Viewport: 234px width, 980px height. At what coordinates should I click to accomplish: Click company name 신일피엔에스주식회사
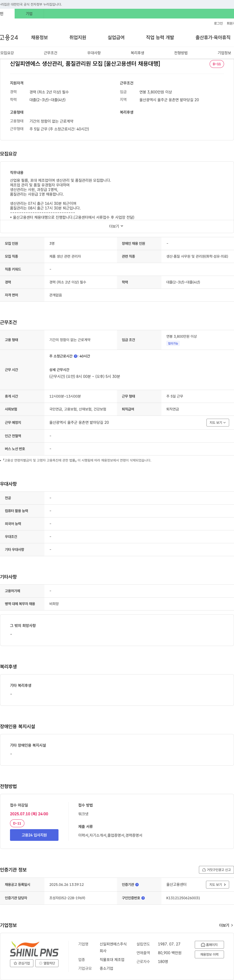(x=113, y=947)
